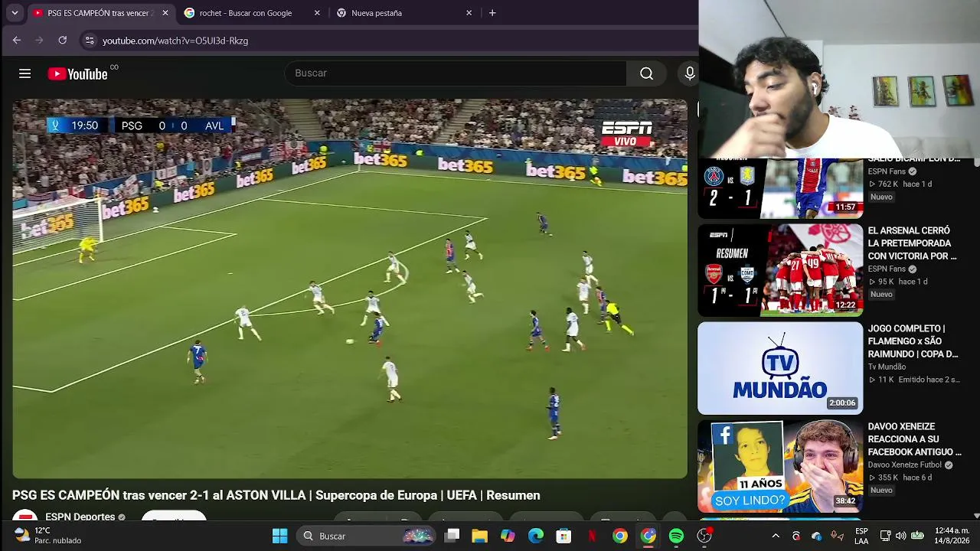Open 'JOGO COMPLETO | FLAMENGO x SÃO RAIMUNDO' title
This screenshot has width=980, height=551.
click(913, 341)
